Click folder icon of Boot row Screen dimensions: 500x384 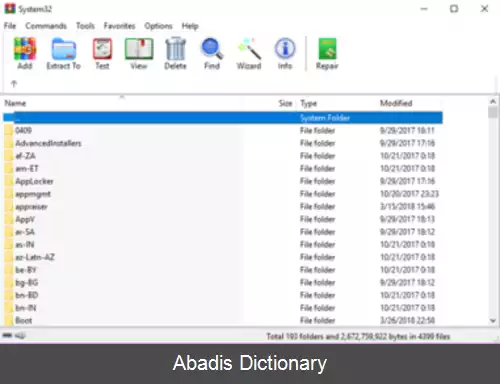[8, 320]
